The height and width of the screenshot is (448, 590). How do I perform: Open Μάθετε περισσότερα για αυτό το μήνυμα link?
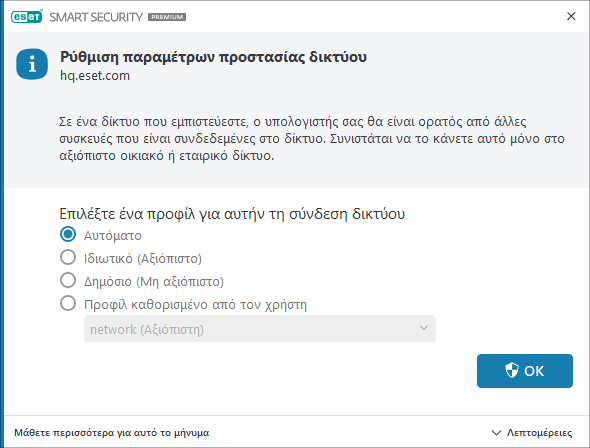point(112,433)
